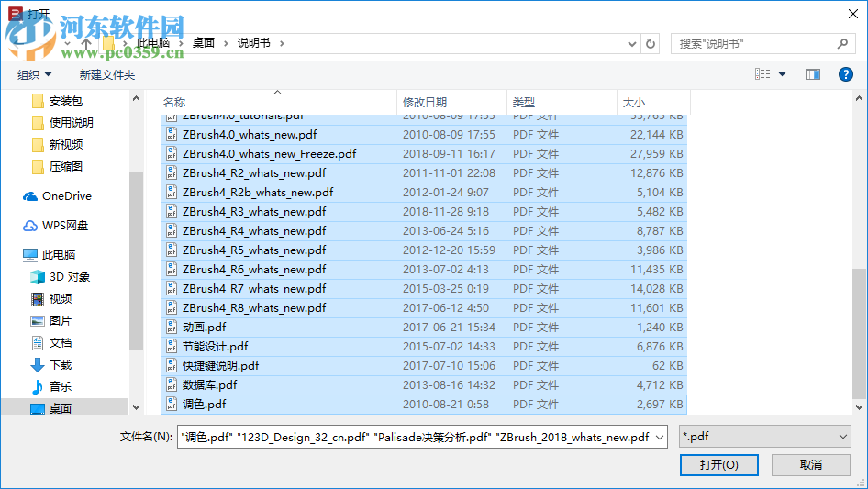Click PDF icon of 调色.pdf
This screenshot has height=489, width=868.
point(172,405)
